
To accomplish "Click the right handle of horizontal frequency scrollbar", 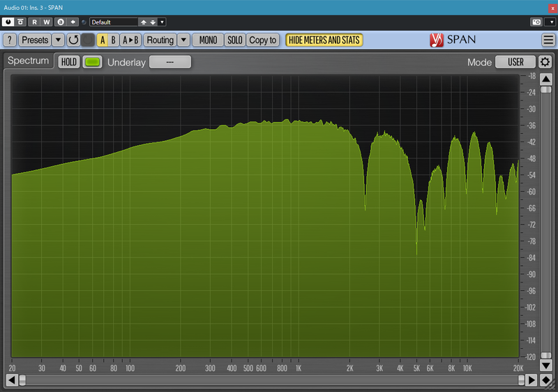I will point(521,380).
